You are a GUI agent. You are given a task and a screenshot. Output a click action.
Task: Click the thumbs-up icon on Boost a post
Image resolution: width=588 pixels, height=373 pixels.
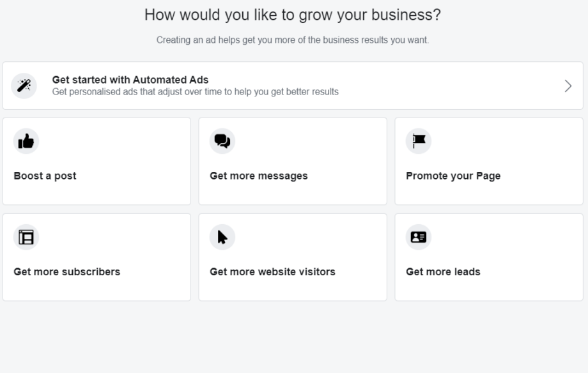(26, 141)
